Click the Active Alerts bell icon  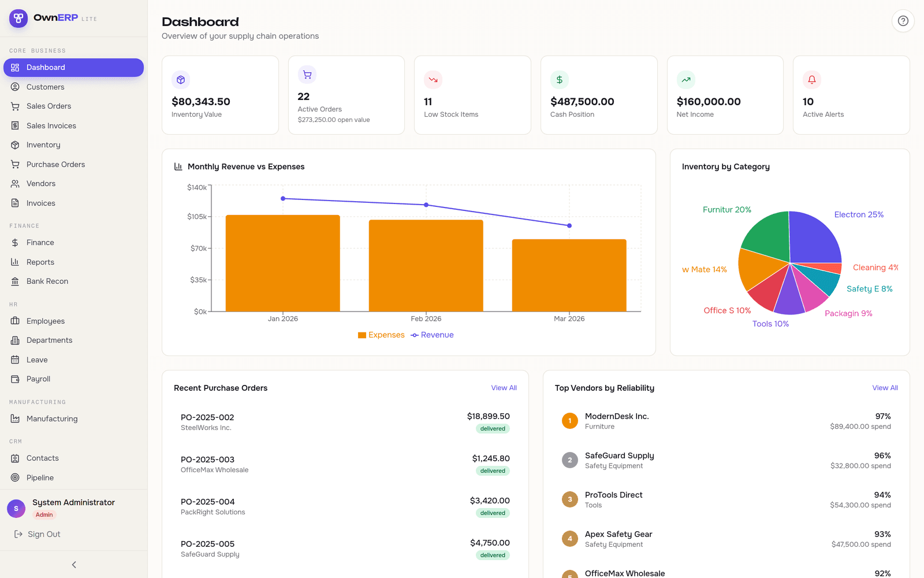(x=812, y=80)
